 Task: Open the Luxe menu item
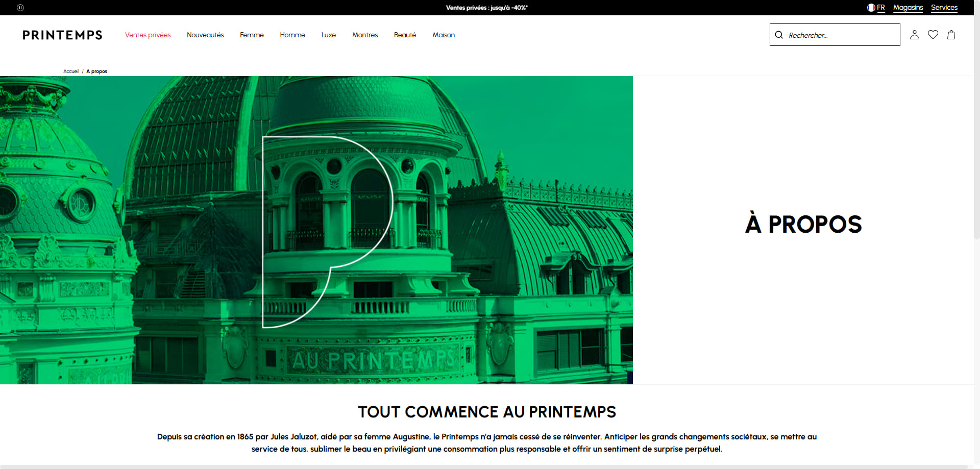point(329,35)
